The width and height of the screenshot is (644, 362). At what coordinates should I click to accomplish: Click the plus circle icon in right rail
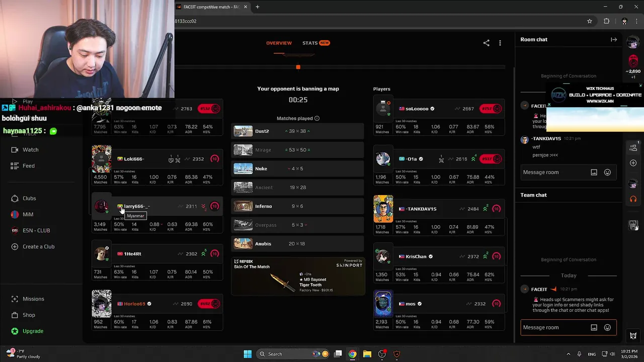click(633, 163)
